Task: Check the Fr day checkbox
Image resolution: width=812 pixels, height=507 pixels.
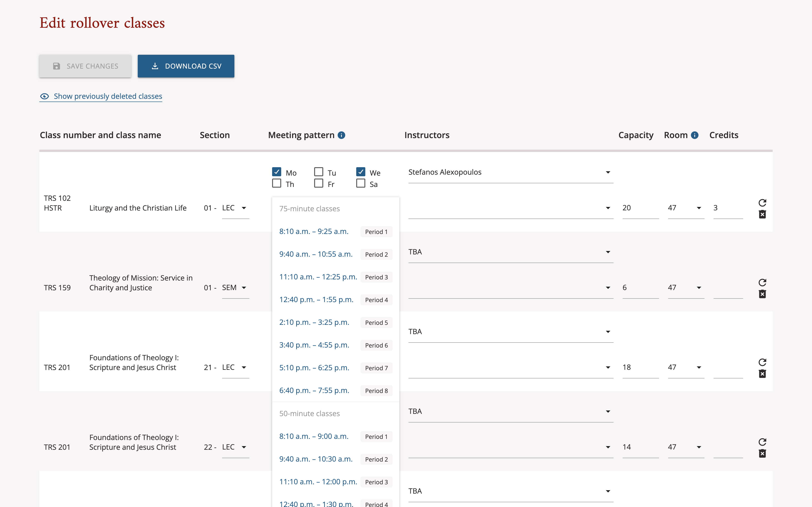Action: [x=318, y=183]
